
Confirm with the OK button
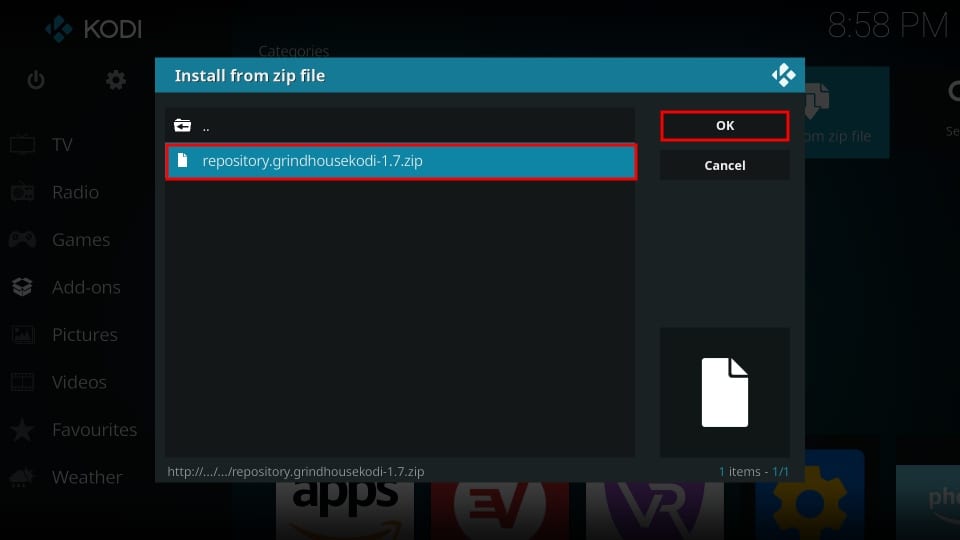[725, 126]
